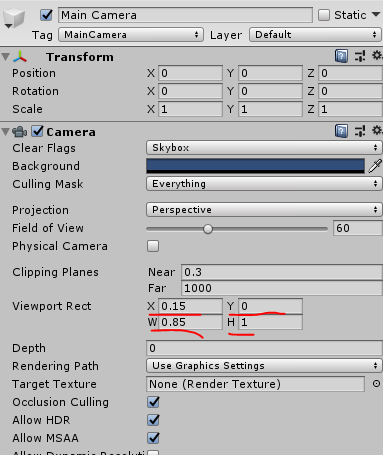This screenshot has width=383, height=455.
Task: Click the Clipping Planes label
Action: tap(55, 272)
